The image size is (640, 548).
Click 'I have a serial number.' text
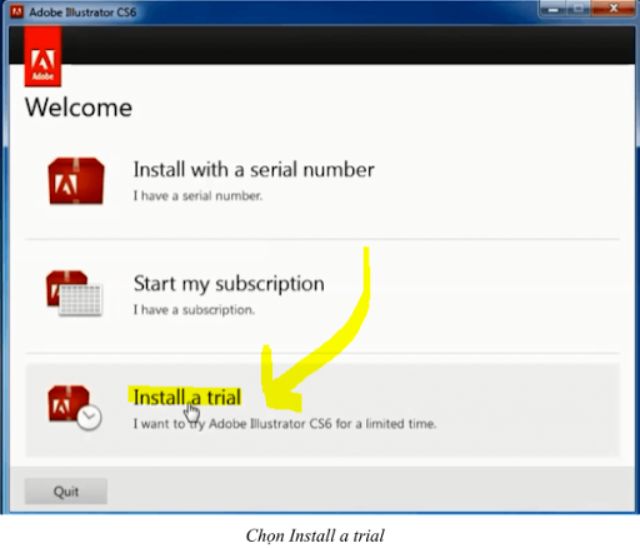(198, 196)
